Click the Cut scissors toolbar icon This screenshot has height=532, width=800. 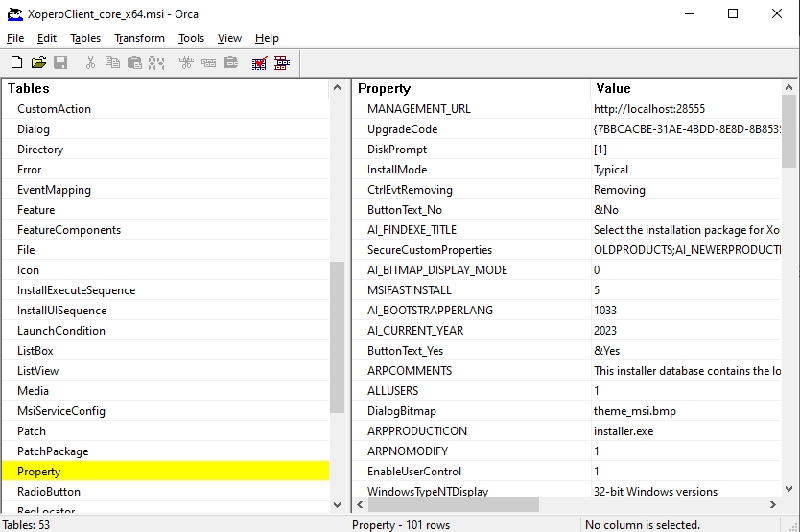(x=90, y=63)
